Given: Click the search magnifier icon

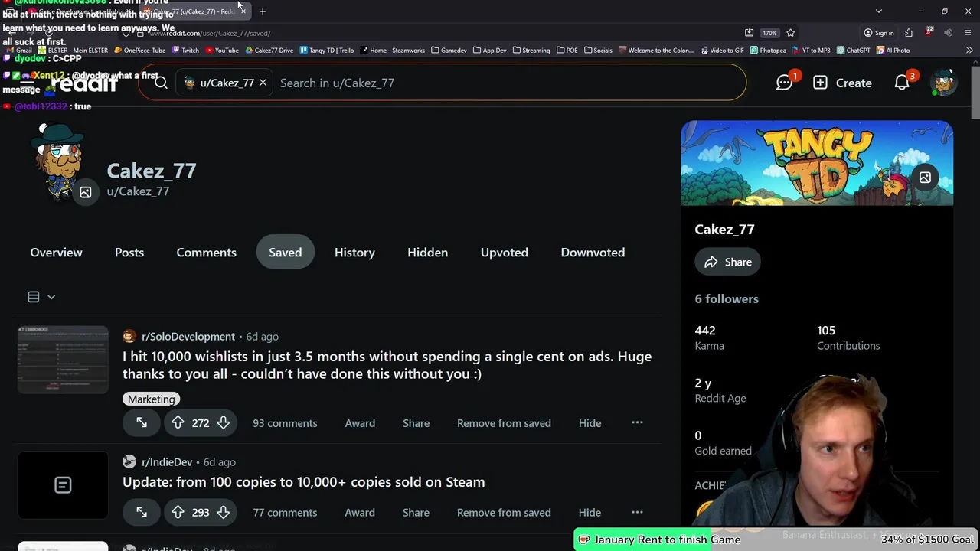Looking at the screenshot, I should [161, 83].
